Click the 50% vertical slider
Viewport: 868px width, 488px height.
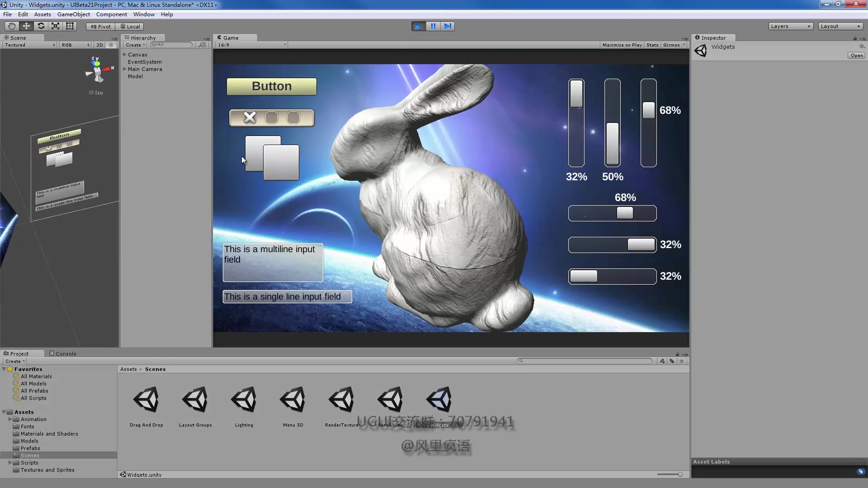(613, 123)
